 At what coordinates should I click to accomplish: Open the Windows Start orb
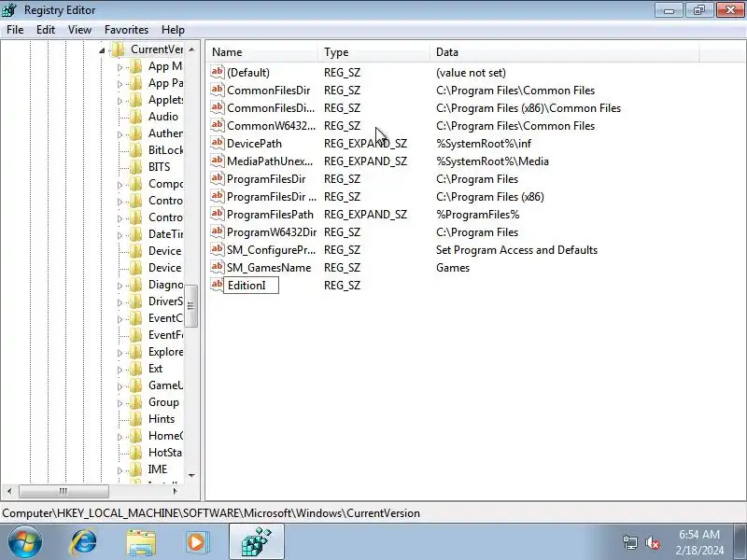pyautogui.click(x=24, y=542)
